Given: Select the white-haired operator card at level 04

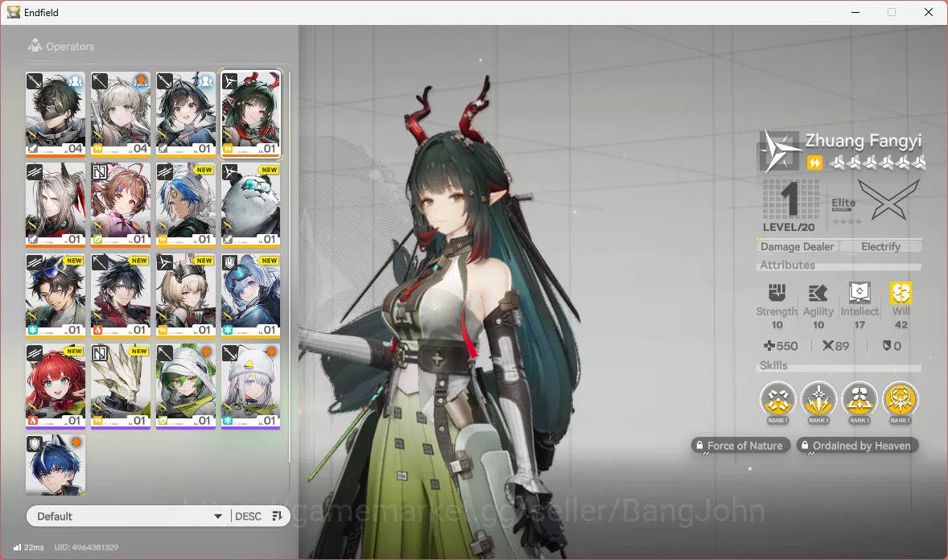Looking at the screenshot, I should click(x=121, y=114).
